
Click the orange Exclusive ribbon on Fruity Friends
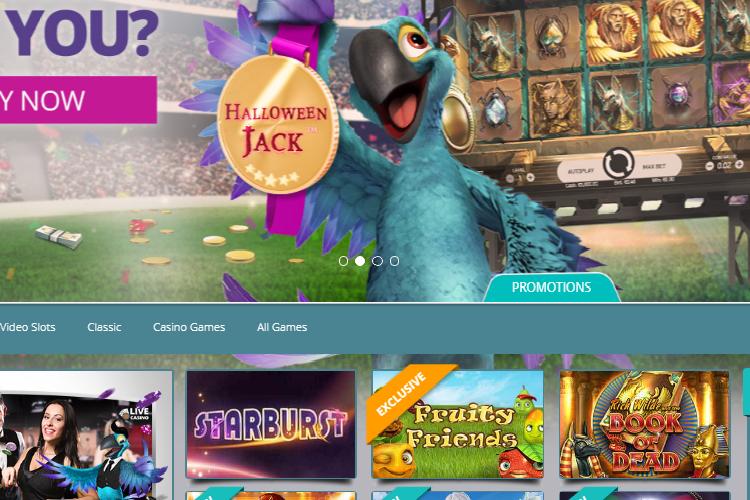click(x=408, y=401)
